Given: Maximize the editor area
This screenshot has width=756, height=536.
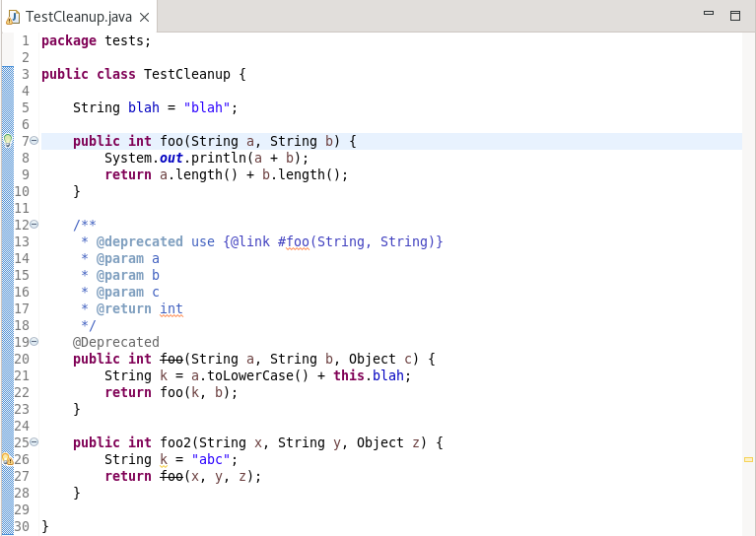Looking at the screenshot, I should 734,16.
